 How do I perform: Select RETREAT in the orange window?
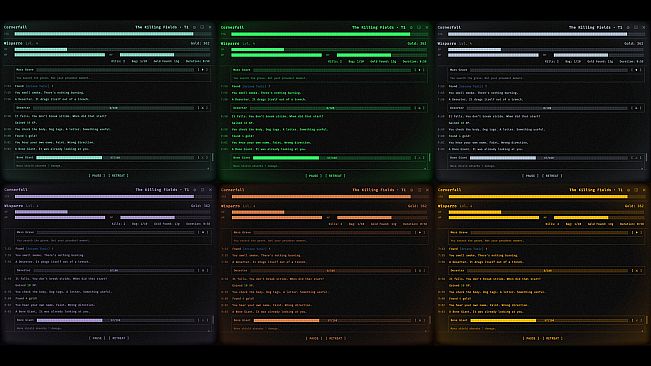coord(335,338)
